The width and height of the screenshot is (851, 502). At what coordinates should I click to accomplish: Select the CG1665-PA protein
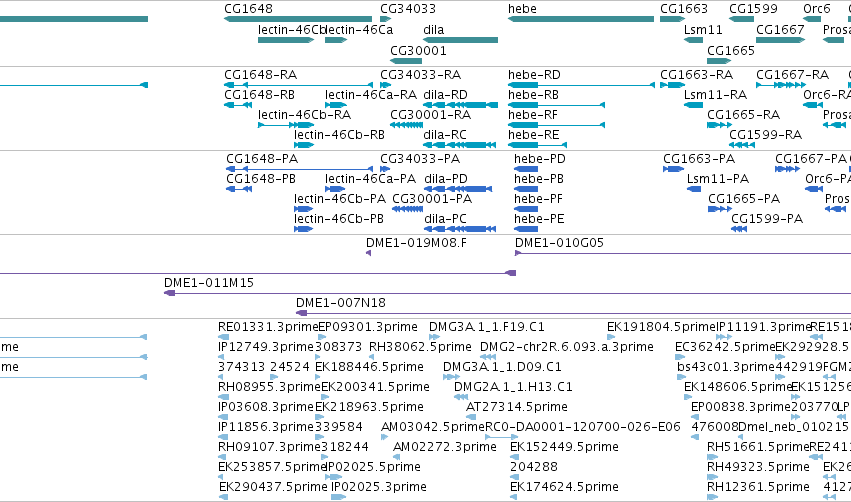[x=720, y=209]
